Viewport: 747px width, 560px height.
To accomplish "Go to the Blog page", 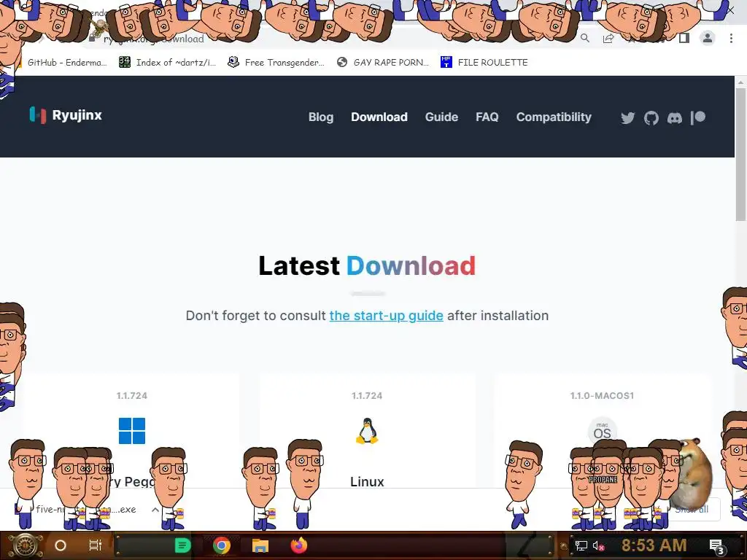I will [x=321, y=117].
